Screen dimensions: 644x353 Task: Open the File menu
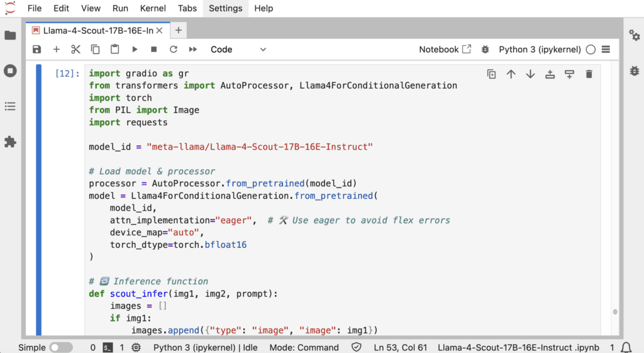tap(35, 8)
